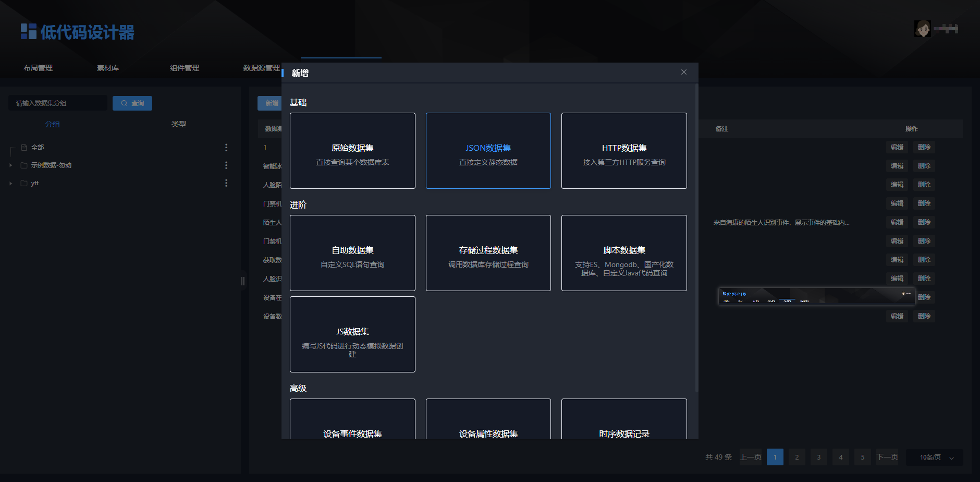This screenshot has width=980, height=482.
Task: Choose the 原始数据集 card
Action: click(x=352, y=151)
